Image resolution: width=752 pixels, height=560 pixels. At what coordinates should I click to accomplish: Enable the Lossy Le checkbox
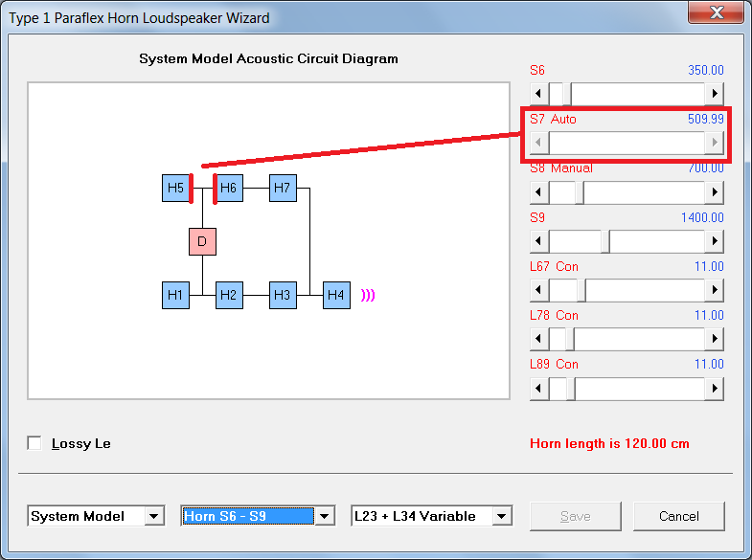coord(34,443)
